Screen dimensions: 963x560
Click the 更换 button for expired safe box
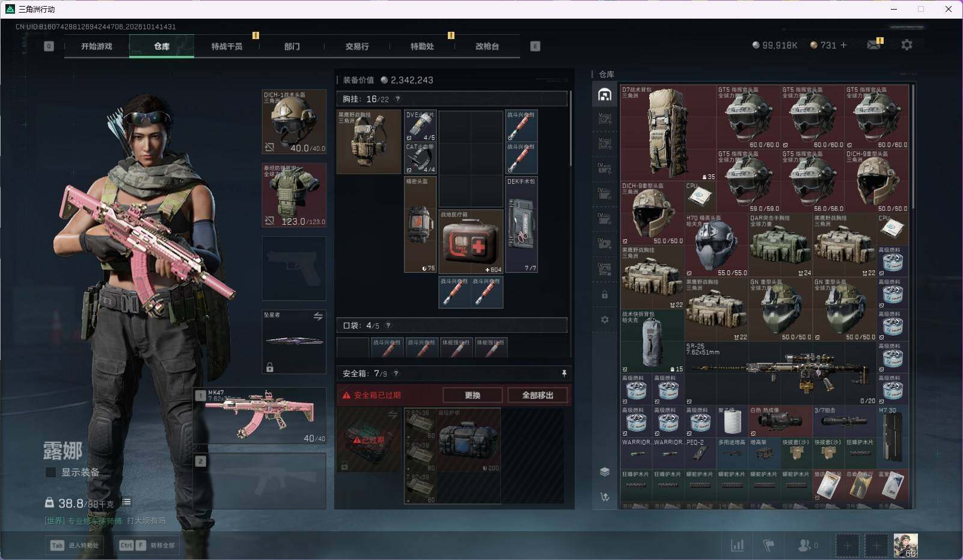(472, 395)
